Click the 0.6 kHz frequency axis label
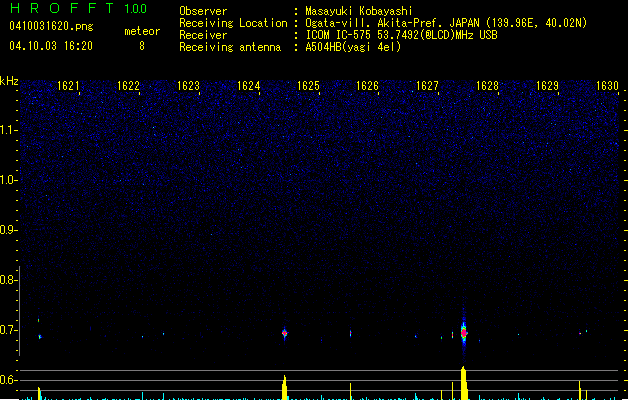This screenshot has height=400, width=629. pos(8,380)
